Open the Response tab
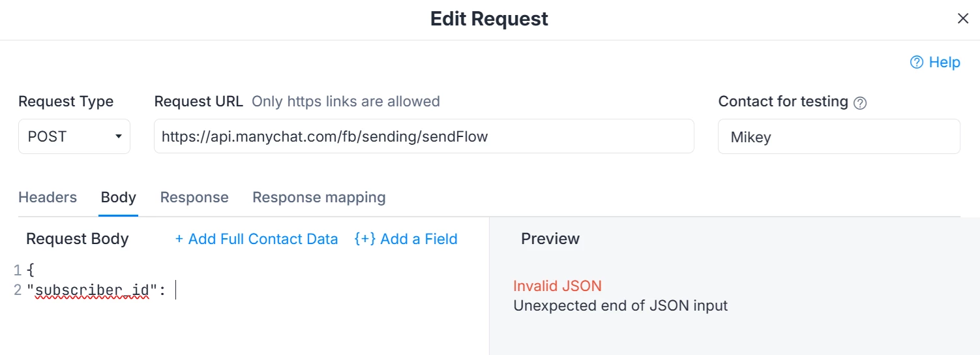This screenshot has height=355, width=980. (x=194, y=197)
